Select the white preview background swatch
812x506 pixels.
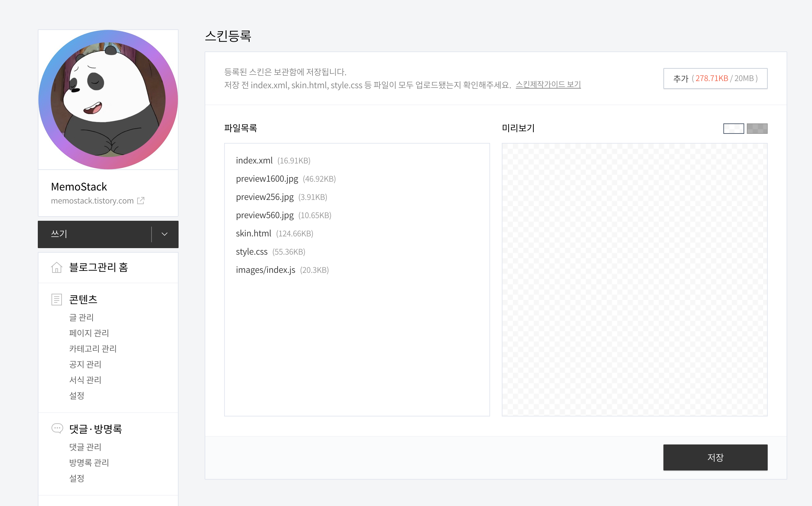click(x=733, y=129)
